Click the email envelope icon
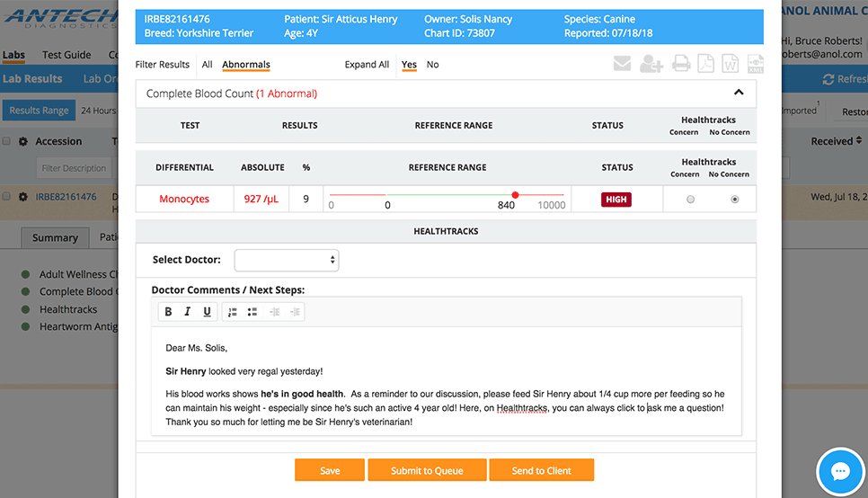 (x=622, y=64)
